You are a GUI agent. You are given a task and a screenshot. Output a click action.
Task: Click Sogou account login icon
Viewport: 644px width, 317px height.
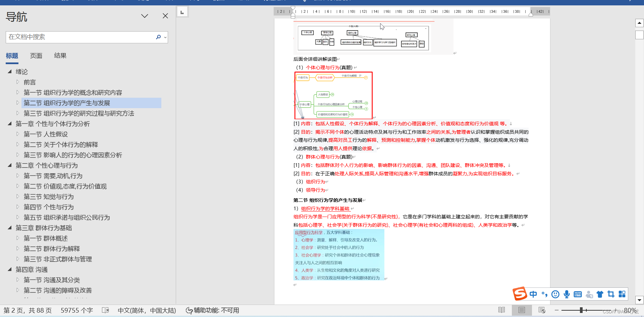pos(589,295)
